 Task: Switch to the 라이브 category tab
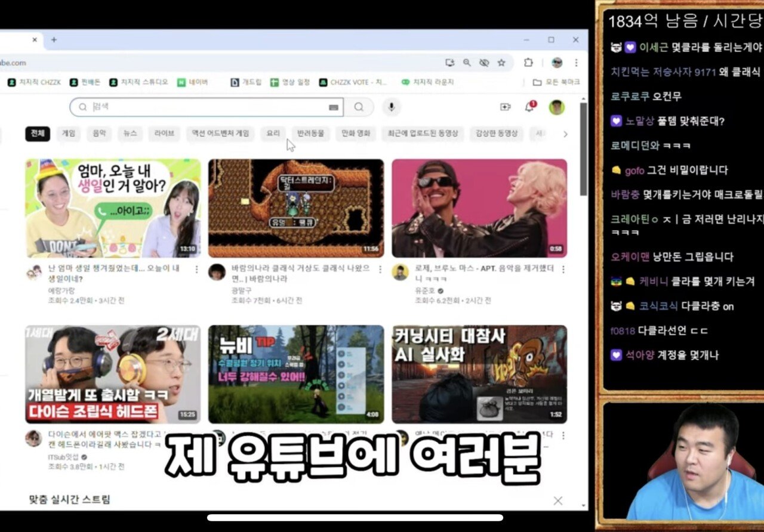[164, 134]
